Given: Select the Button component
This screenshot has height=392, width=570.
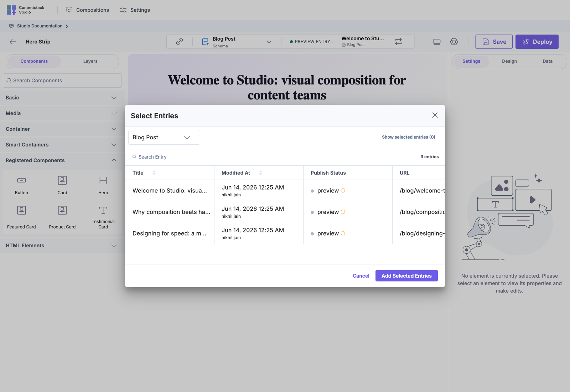Looking at the screenshot, I should (x=21, y=185).
